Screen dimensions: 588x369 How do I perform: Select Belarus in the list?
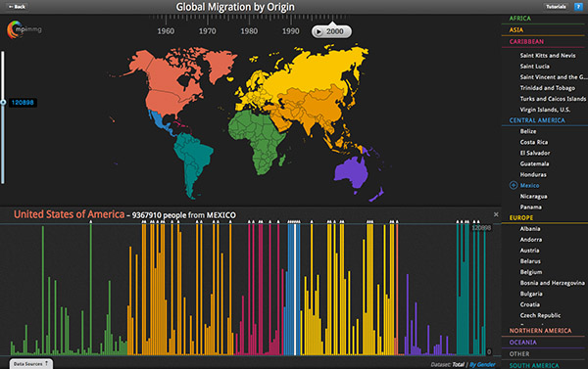tap(530, 261)
